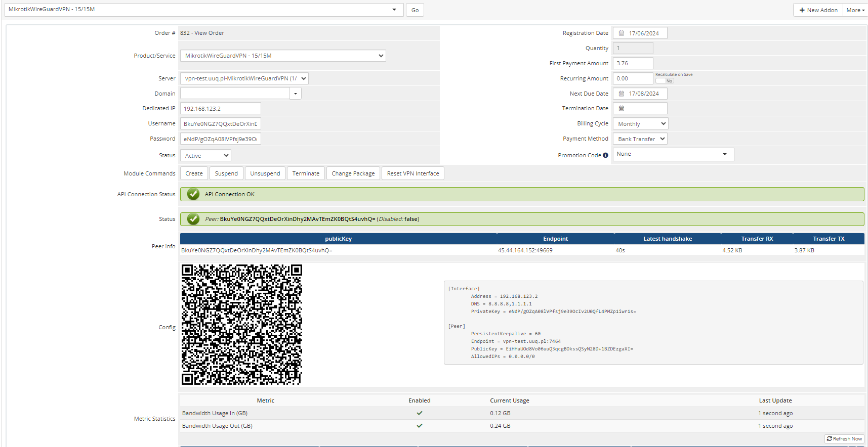Open the Product/Service dropdown
Image resolution: width=868 pixels, height=447 pixels.
[283, 56]
